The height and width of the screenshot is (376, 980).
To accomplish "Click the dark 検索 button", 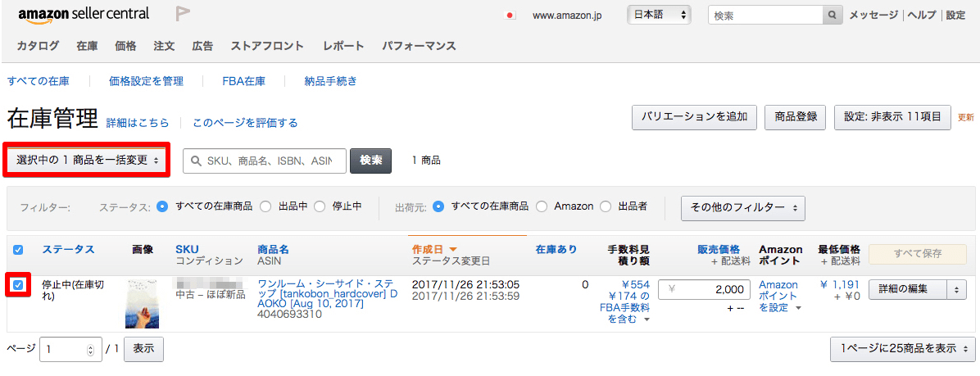I will pyautogui.click(x=371, y=161).
